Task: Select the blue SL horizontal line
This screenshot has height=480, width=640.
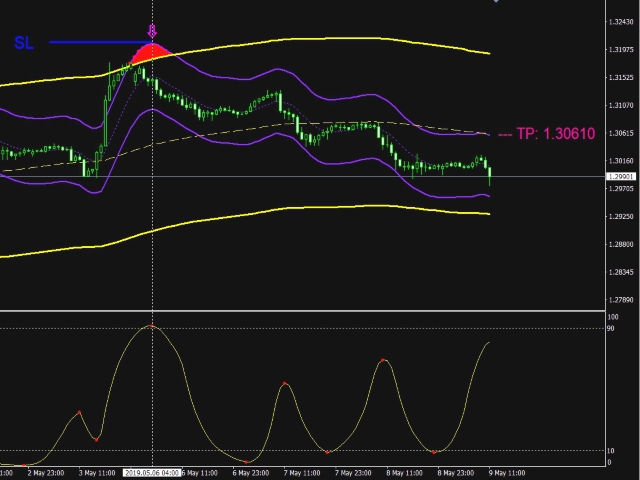Action: click(100, 42)
